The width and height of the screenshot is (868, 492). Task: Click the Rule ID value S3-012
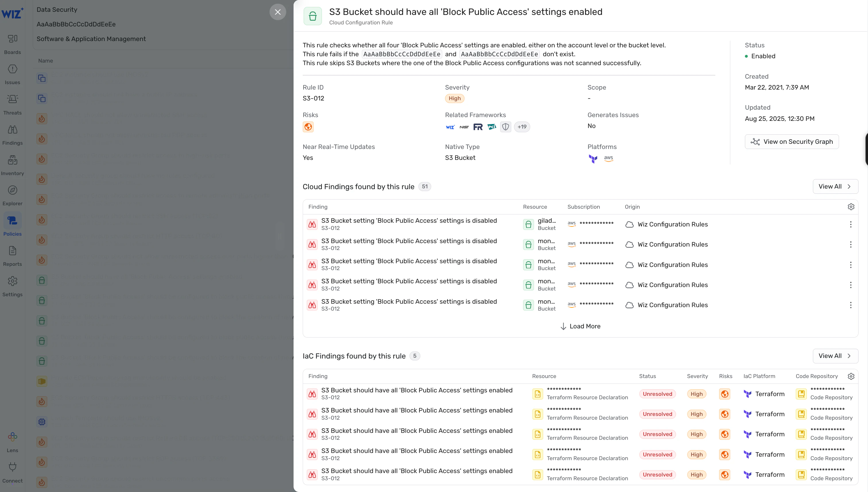[313, 98]
